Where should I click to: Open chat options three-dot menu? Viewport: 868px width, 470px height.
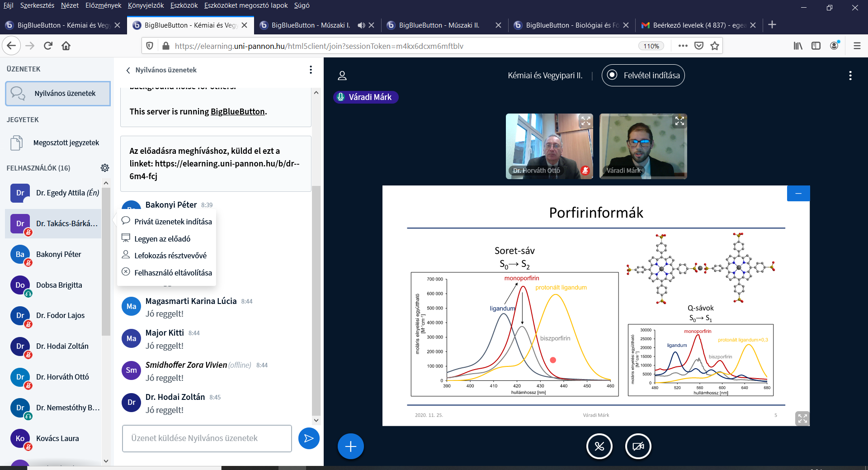click(311, 70)
